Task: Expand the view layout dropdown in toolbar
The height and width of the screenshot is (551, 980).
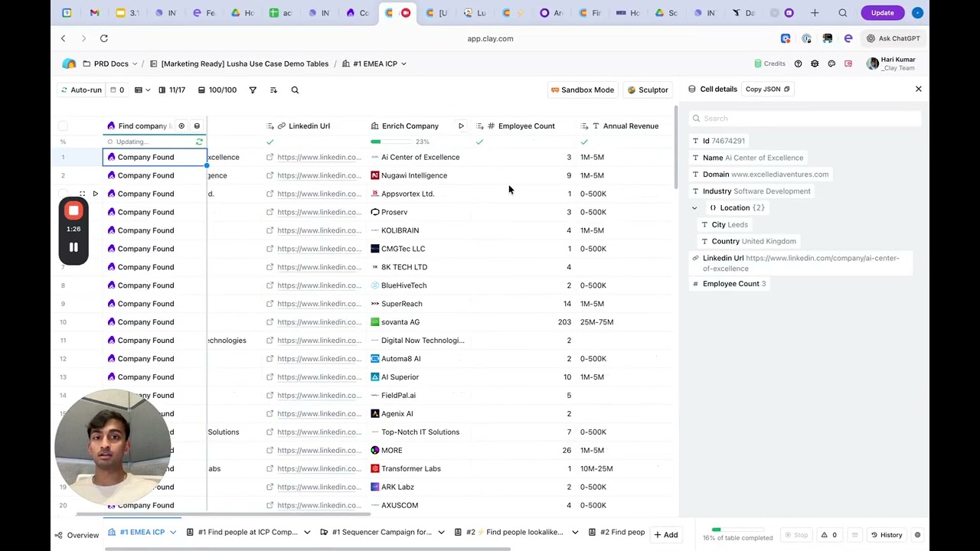Action: tap(142, 90)
